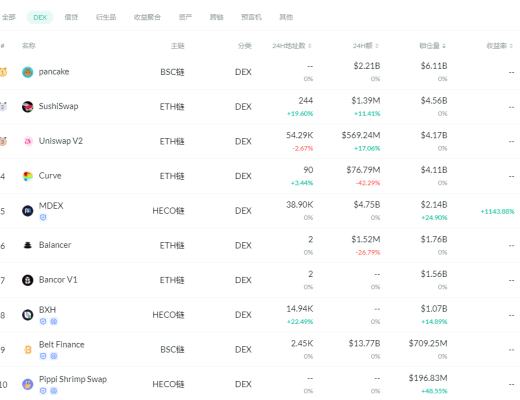
Task: Sort by the 锁仓量 column arrow
Action: (x=444, y=46)
